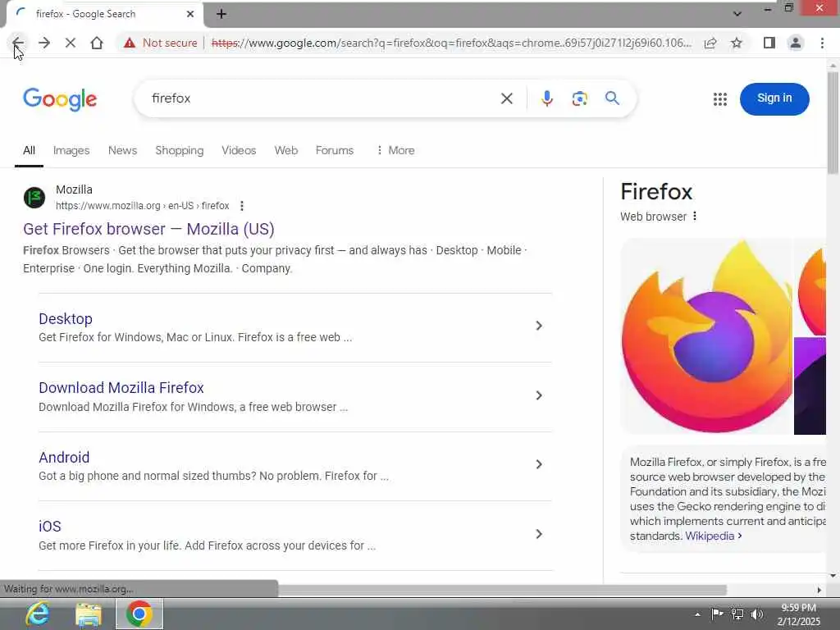840x630 pixels.
Task: Toggle the browser side panel icon
Action: (769, 43)
